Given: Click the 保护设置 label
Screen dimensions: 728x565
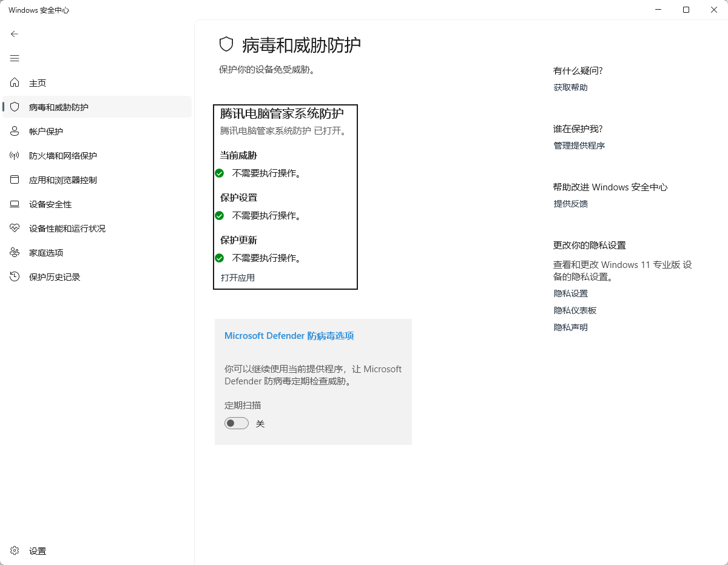Looking at the screenshot, I should tap(238, 198).
